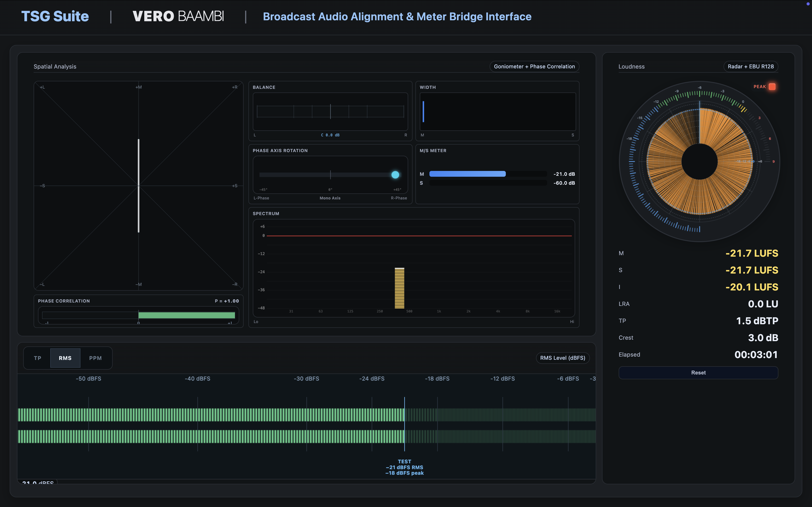Click the goniometer vectorscope display
The image size is (812, 507).
tap(138, 185)
